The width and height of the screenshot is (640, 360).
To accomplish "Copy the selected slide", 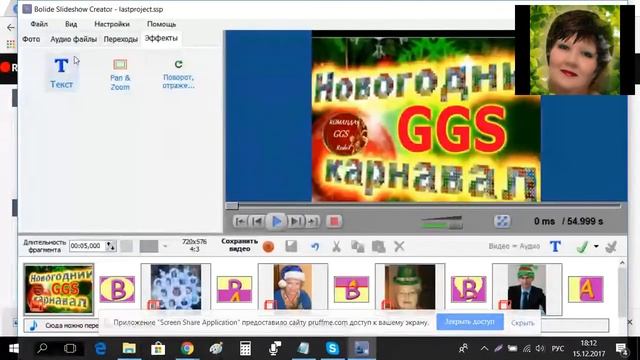I will click(x=358, y=246).
